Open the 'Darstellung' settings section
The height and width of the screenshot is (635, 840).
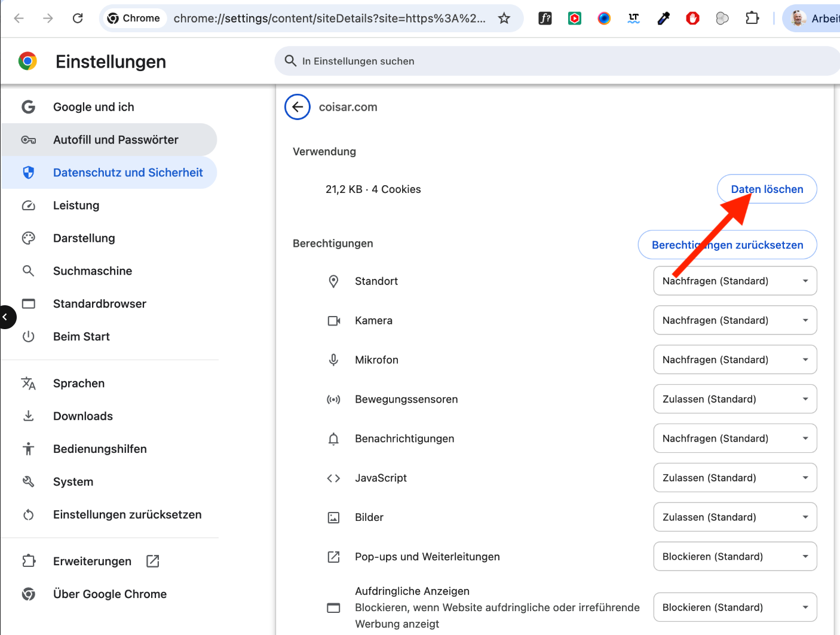(x=109, y=238)
